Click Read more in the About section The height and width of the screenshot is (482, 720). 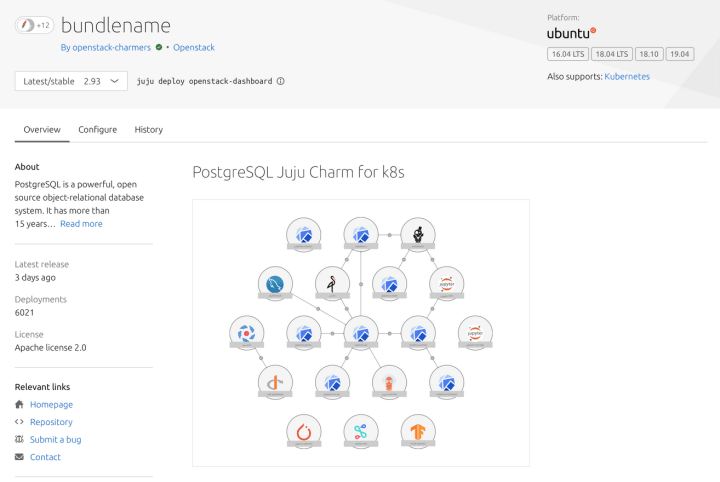click(81, 224)
